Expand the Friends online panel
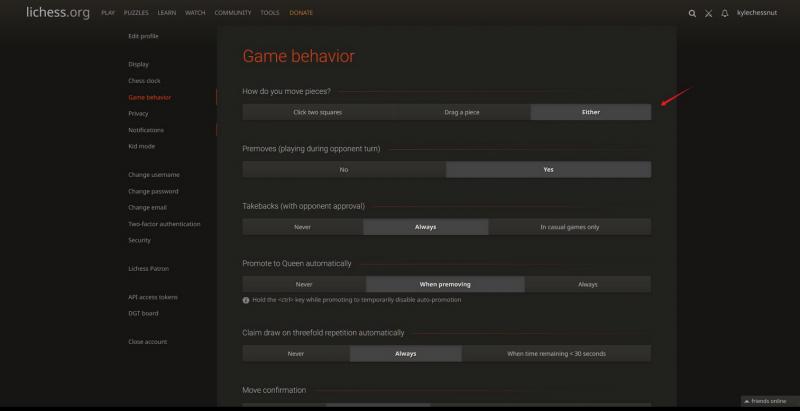 767,401
